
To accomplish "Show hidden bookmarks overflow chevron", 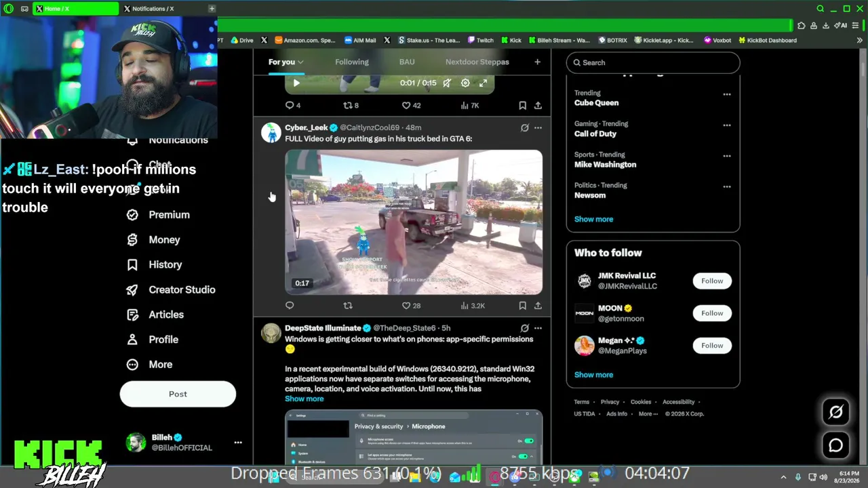I will (x=860, y=41).
